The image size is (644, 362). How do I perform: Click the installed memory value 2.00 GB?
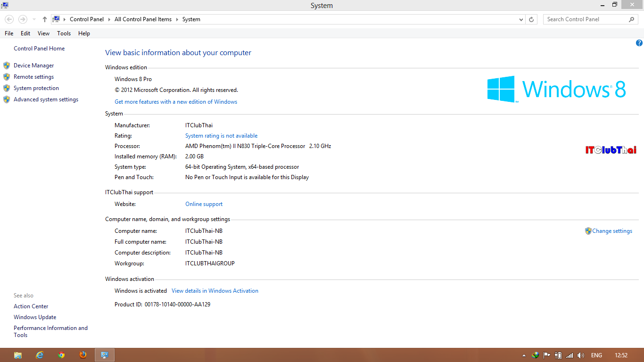195,156
